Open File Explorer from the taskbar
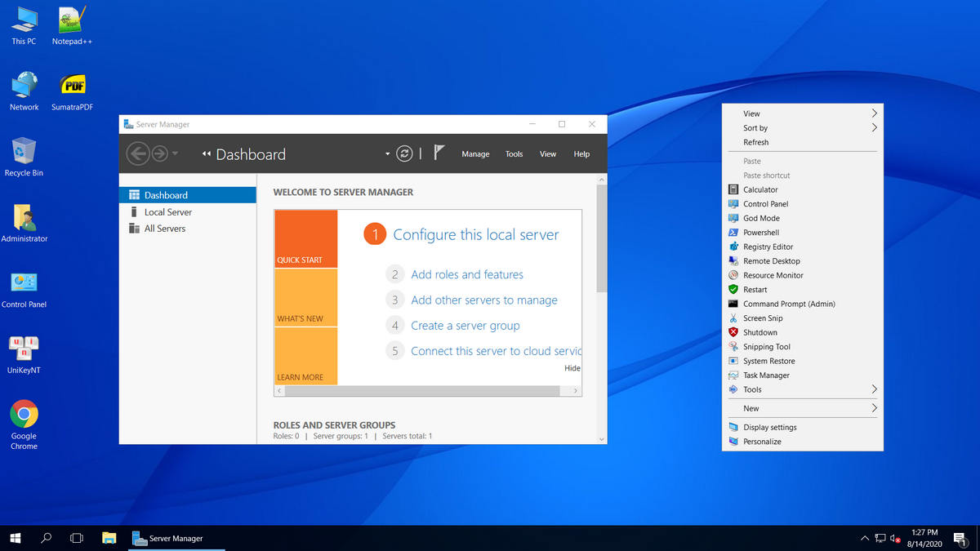 [109, 538]
